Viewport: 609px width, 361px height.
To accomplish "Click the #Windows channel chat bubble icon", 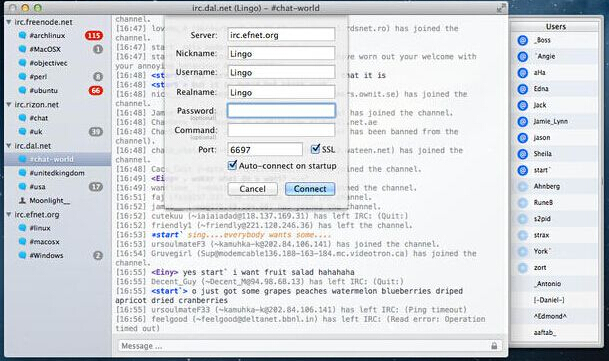I will pyautogui.click(x=22, y=255).
